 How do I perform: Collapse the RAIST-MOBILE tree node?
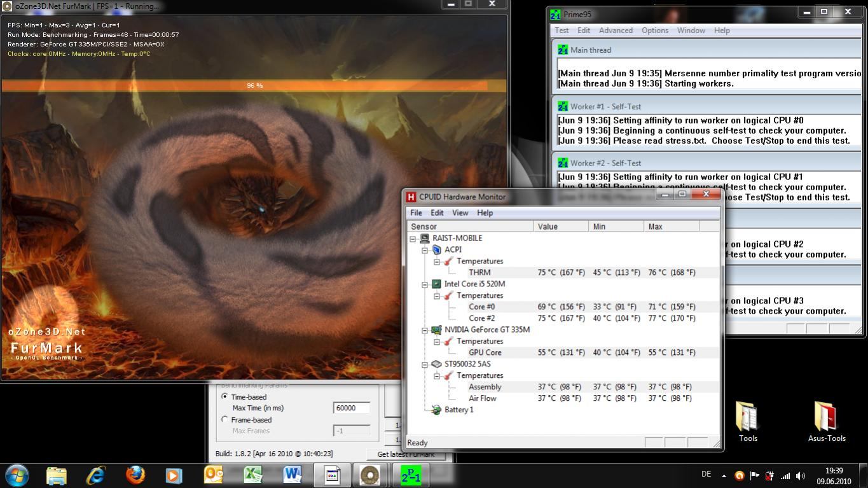coord(413,239)
